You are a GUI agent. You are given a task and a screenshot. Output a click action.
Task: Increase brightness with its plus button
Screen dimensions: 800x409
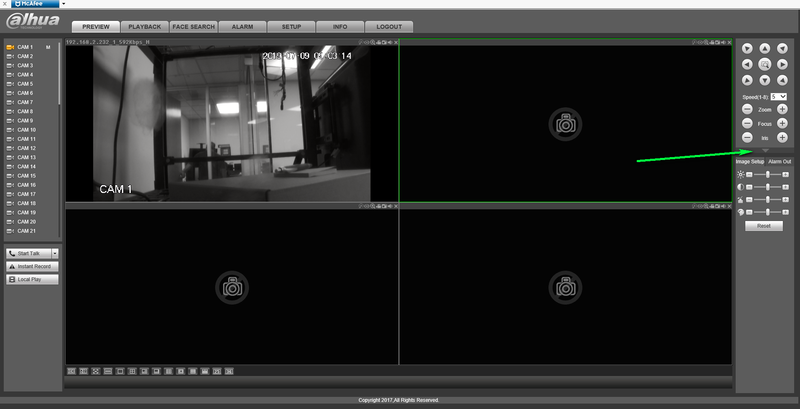785,174
